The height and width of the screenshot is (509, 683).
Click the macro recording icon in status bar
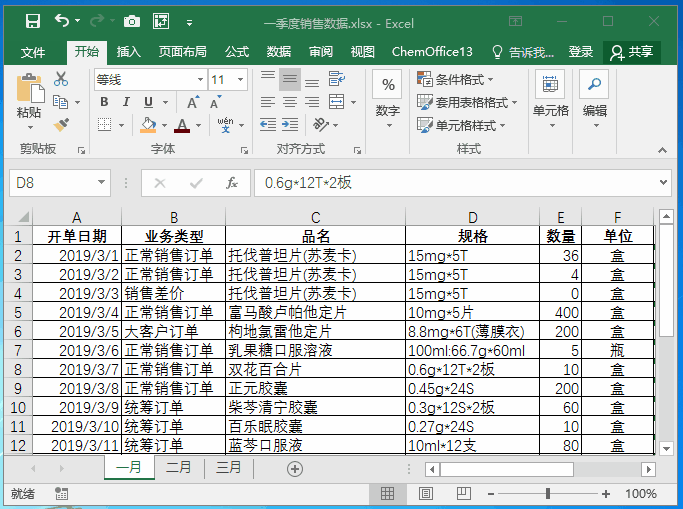point(61,493)
